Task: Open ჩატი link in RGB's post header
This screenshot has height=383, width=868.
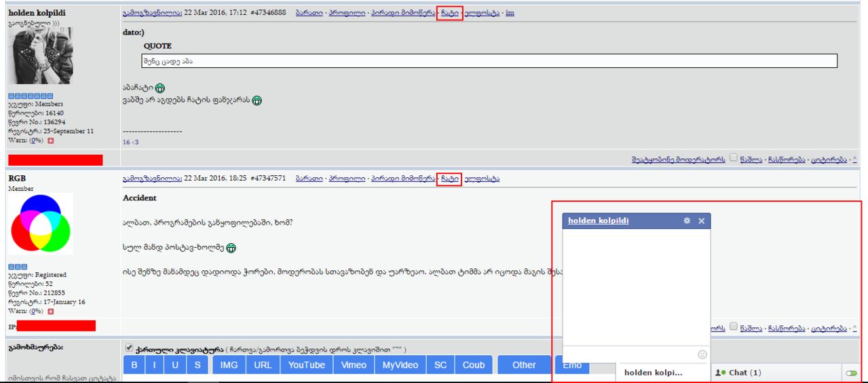Action: 449,179
